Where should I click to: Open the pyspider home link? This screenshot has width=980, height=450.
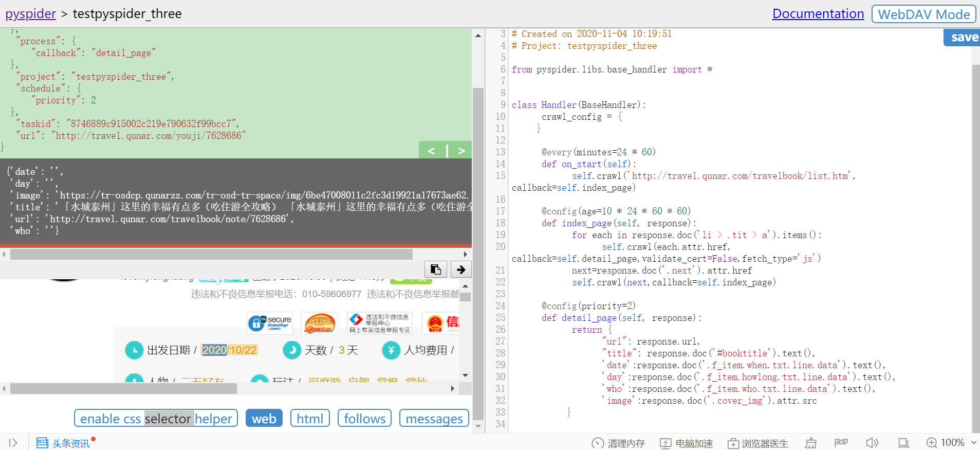coord(30,14)
